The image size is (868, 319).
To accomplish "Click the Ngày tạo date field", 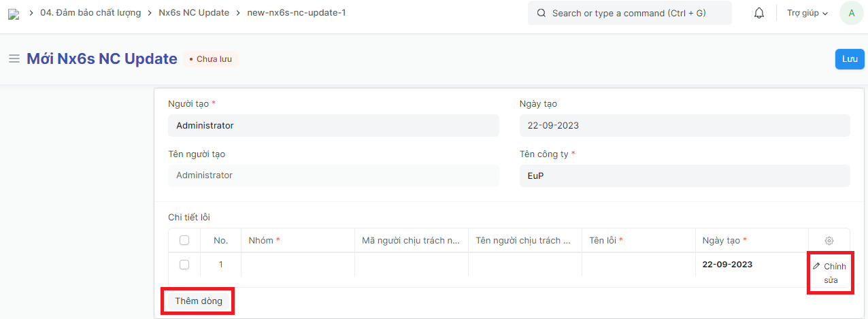I will [684, 126].
